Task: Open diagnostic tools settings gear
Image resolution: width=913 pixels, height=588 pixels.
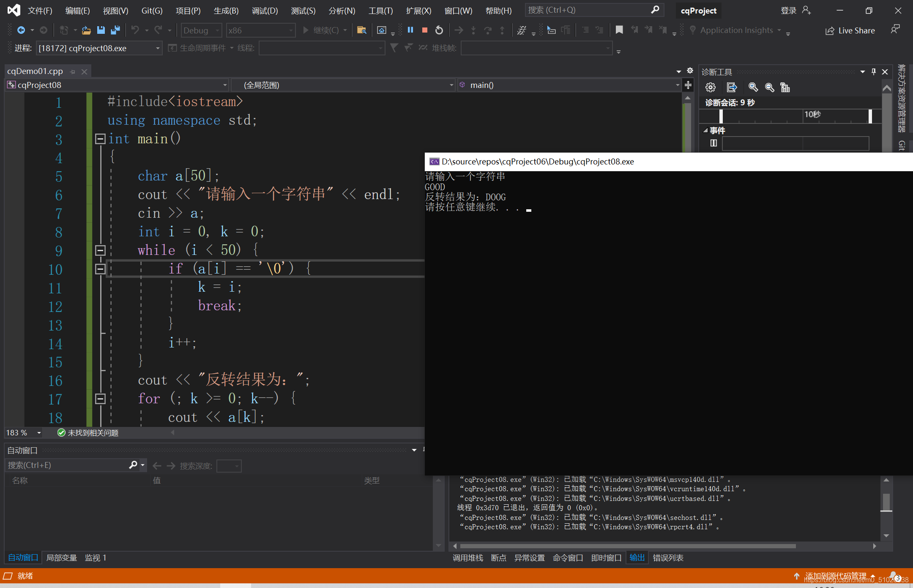Action: coord(711,88)
